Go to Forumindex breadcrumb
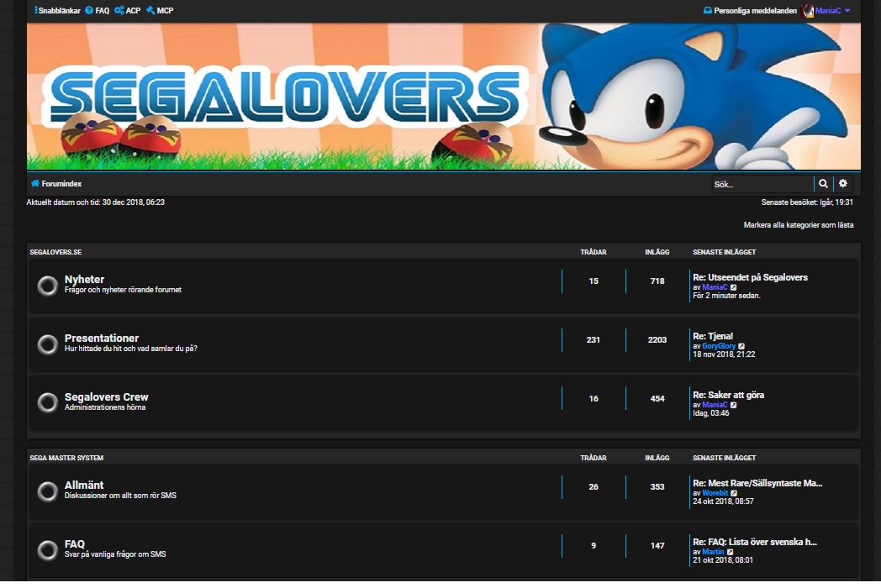Screen dimensions: 881x588 pos(56,184)
